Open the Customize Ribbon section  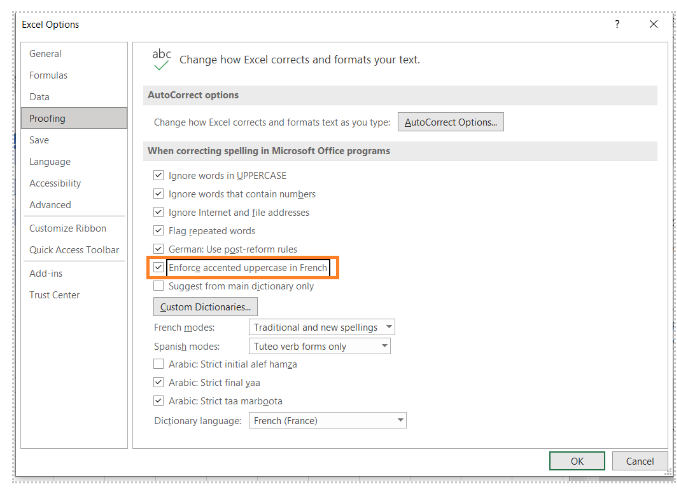[x=67, y=228]
